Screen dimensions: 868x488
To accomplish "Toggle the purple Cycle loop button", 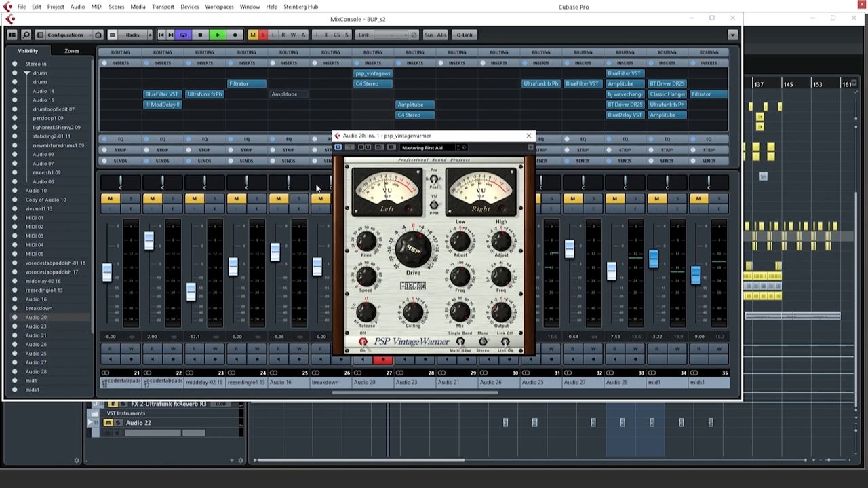I will [x=183, y=35].
